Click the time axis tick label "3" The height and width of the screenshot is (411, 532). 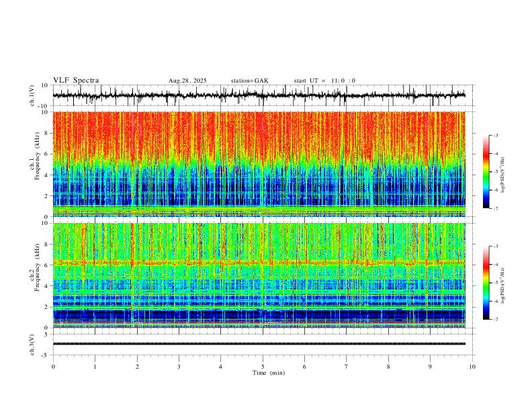point(179,367)
